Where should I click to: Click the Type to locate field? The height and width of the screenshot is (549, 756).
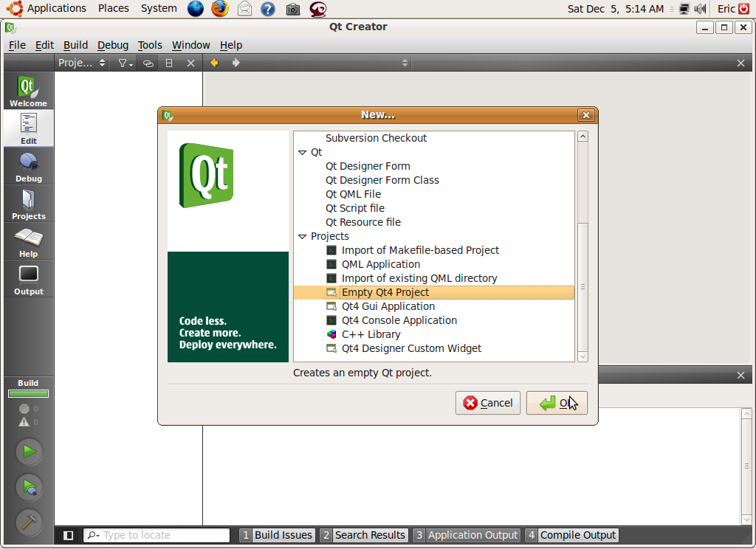click(157, 535)
